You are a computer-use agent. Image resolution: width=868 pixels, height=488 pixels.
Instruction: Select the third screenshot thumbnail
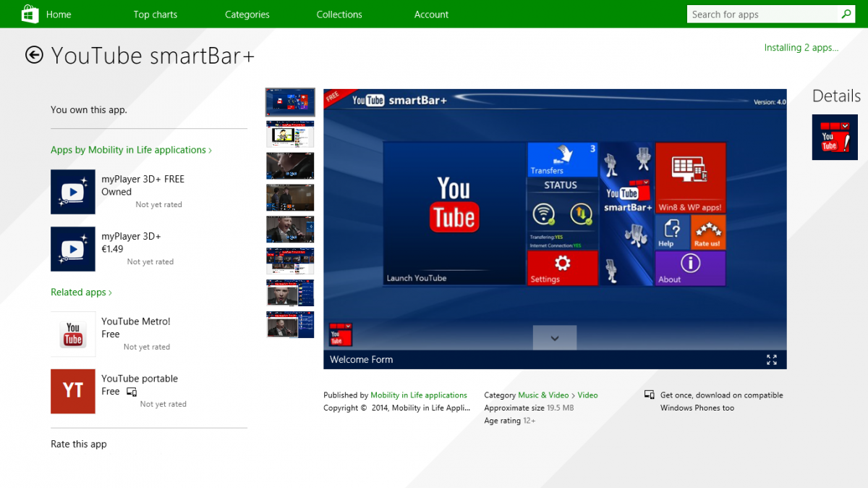[x=290, y=165]
